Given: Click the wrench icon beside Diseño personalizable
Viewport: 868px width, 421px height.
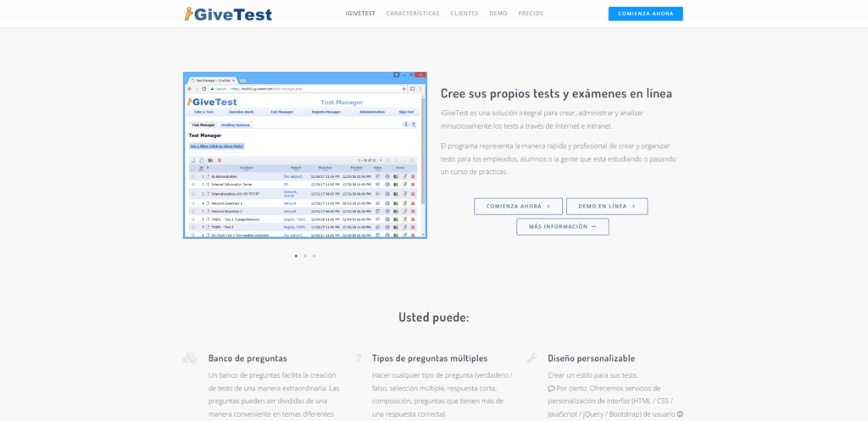Looking at the screenshot, I should click(x=531, y=358).
